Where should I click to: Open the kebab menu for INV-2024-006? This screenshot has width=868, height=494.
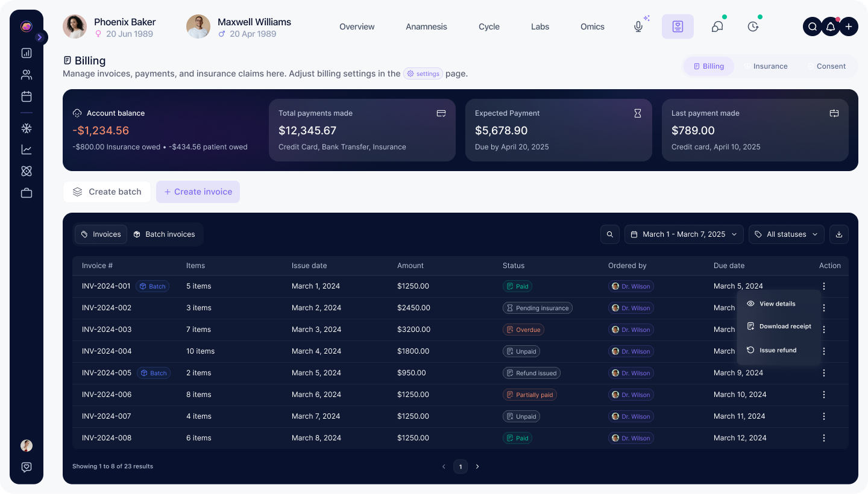coord(824,395)
